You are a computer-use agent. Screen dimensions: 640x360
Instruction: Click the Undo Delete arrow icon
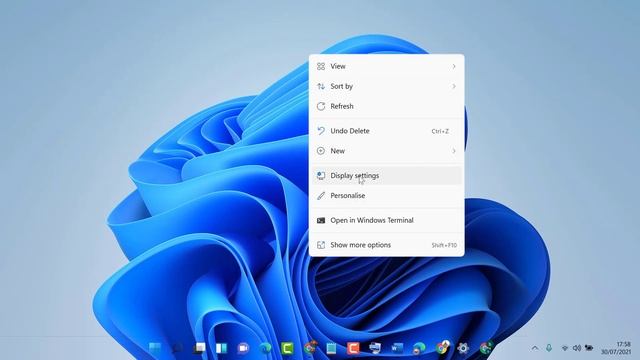(x=321, y=131)
